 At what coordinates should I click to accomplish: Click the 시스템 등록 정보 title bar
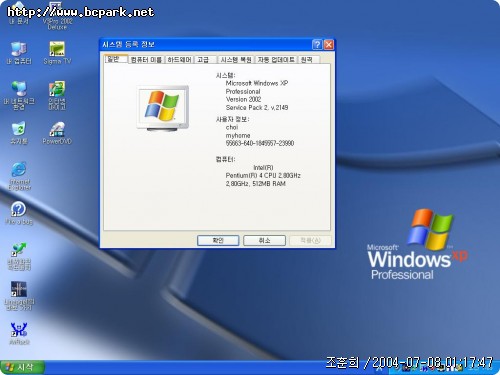point(217,44)
